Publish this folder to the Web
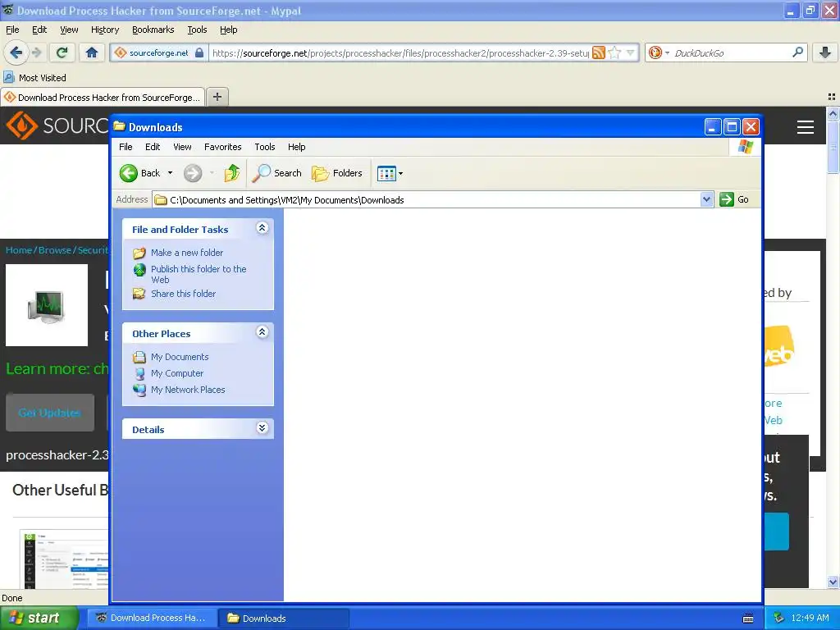The width and height of the screenshot is (840, 630). point(199,274)
